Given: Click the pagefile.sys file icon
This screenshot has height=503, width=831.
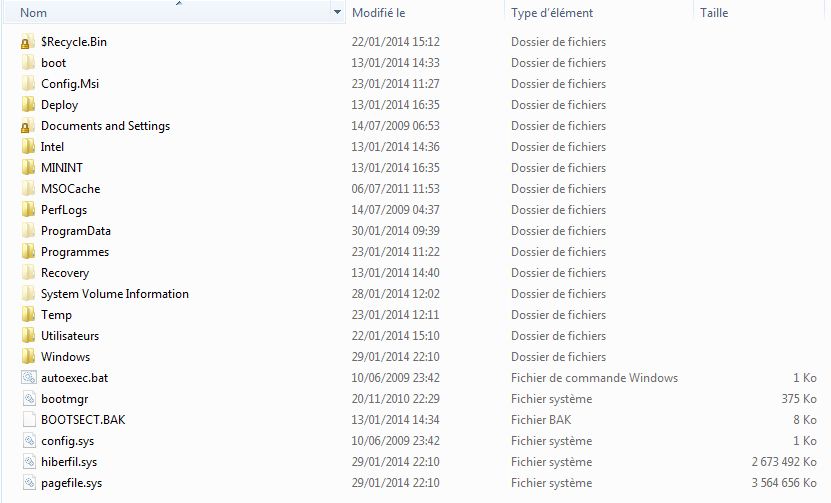Looking at the screenshot, I should pyautogui.click(x=29, y=483).
